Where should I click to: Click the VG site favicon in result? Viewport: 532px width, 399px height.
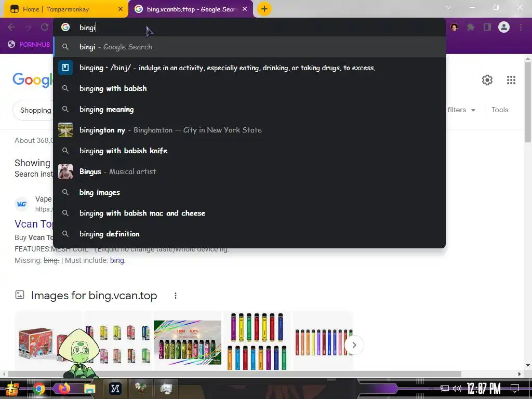click(22, 204)
